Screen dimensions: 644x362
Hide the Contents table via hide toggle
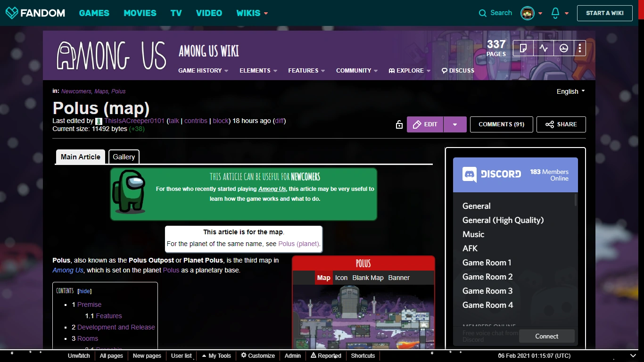click(84, 291)
